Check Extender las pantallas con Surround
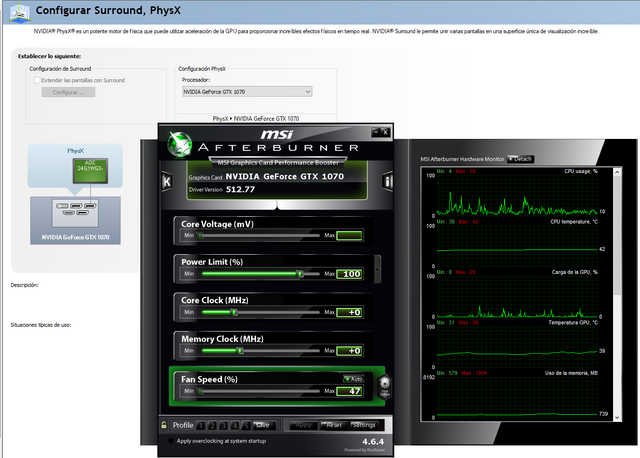This screenshot has height=458, width=640. tap(38, 80)
